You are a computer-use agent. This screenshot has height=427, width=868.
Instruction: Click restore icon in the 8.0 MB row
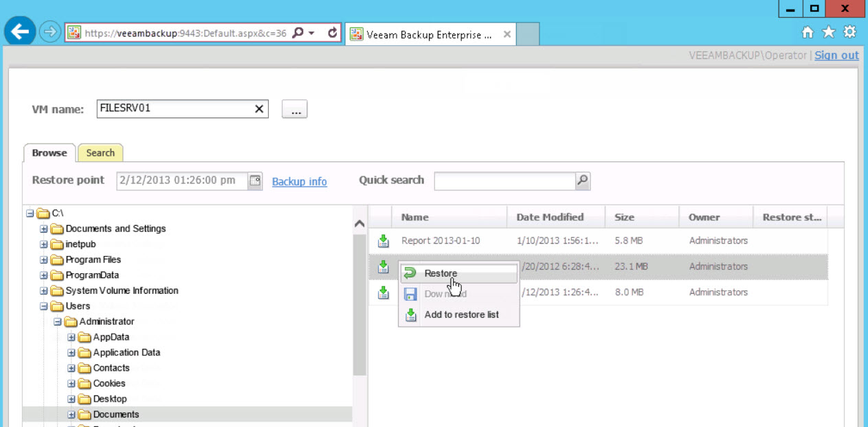point(383,292)
